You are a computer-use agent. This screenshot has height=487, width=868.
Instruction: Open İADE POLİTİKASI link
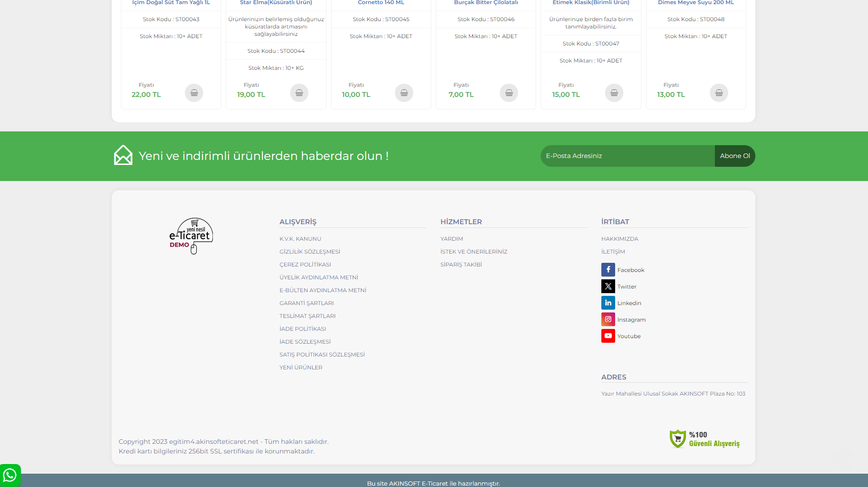303,329
